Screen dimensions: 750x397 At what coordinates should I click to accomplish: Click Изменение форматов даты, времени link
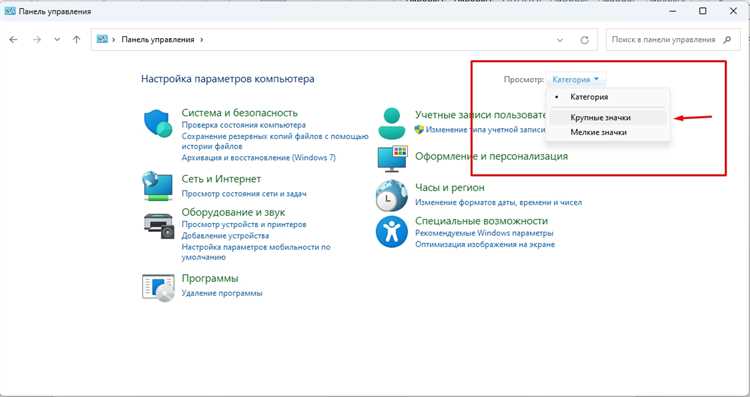coord(498,203)
